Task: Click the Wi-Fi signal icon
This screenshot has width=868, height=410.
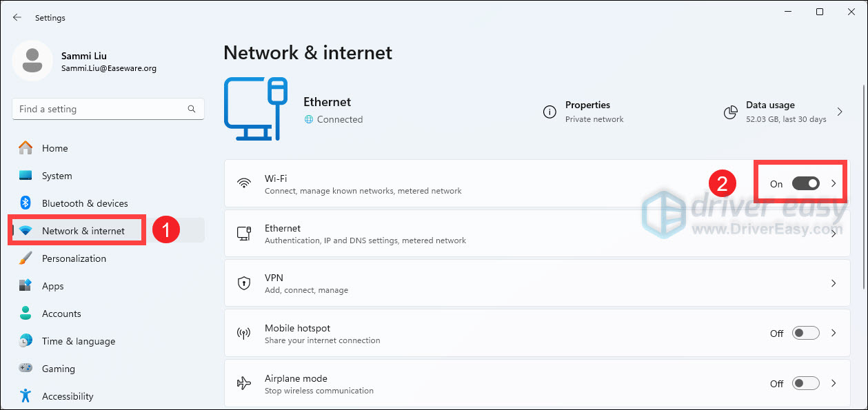Action: [243, 183]
